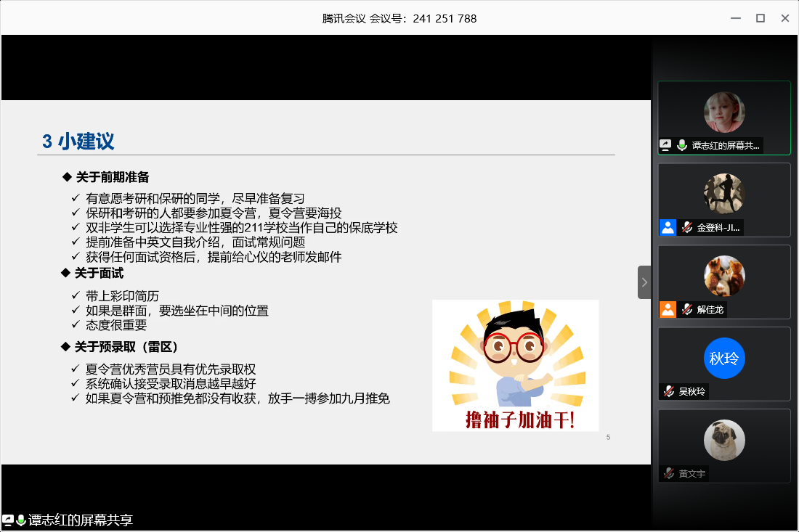The image size is (799, 532).
Task: Click 吴秋玲's muted microphone icon
Action: click(x=668, y=391)
